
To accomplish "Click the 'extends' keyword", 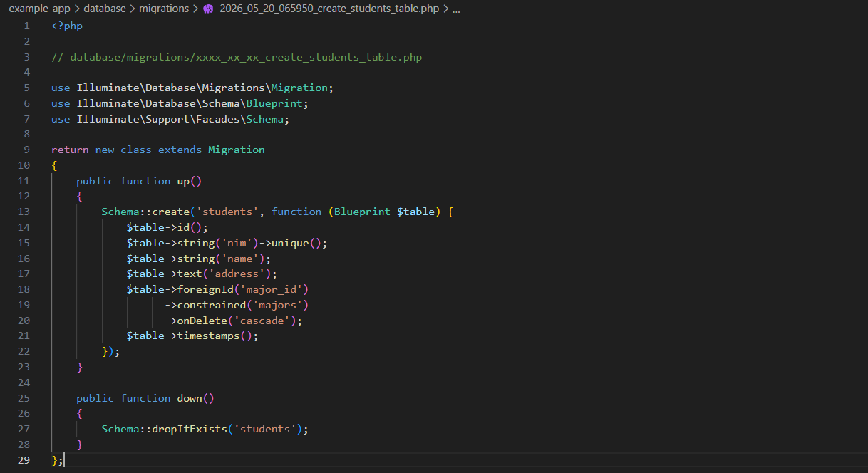I will click(x=180, y=150).
